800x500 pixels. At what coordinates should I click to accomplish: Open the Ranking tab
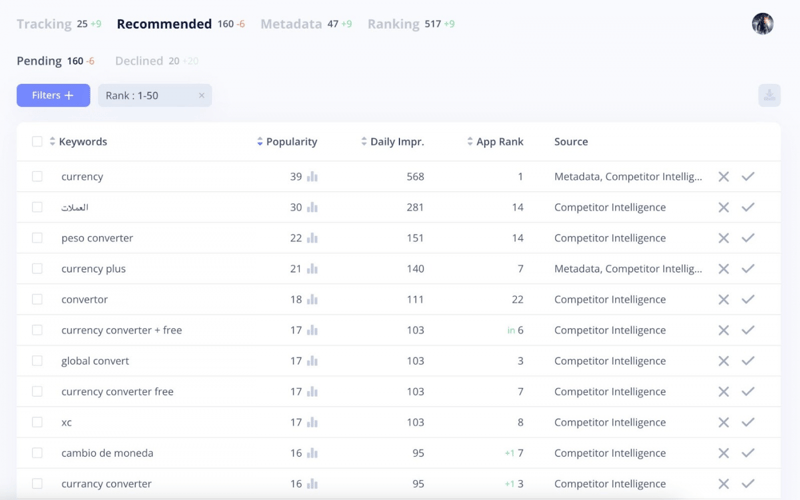393,24
